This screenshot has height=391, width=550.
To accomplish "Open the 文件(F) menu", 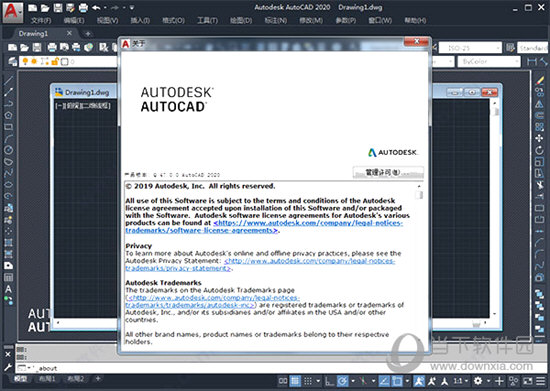I will (41, 20).
